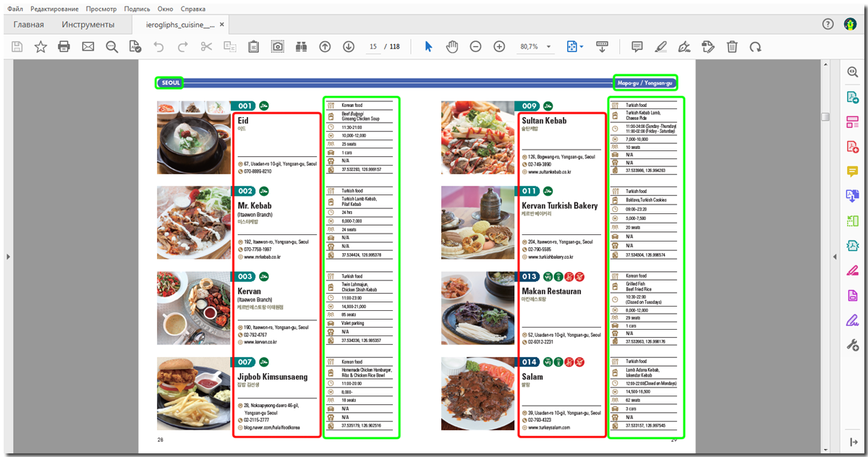Image resolution: width=868 pixels, height=457 pixels.
Task: Select the hand pan tool
Action: click(x=452, y=47)
